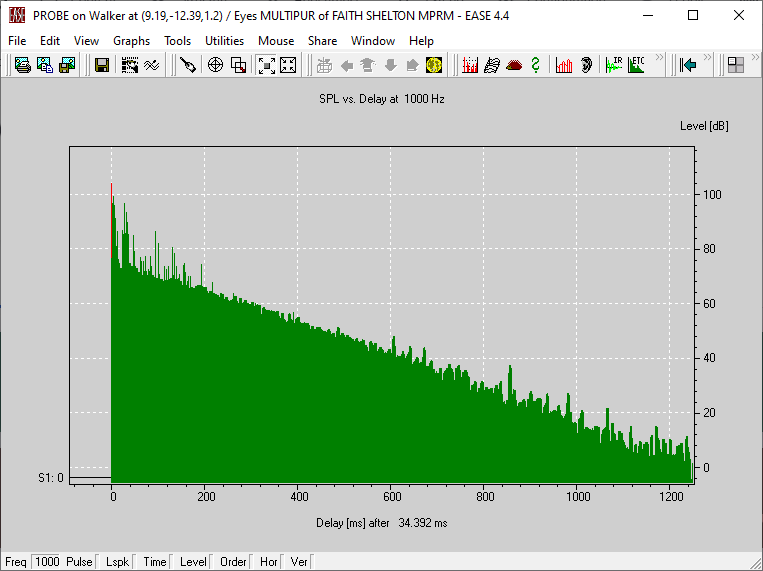Click the teal back-to-start arrow icon
The width and height of the screenshot is (763, 571).
pyautogui.click(x=688, y=65)
